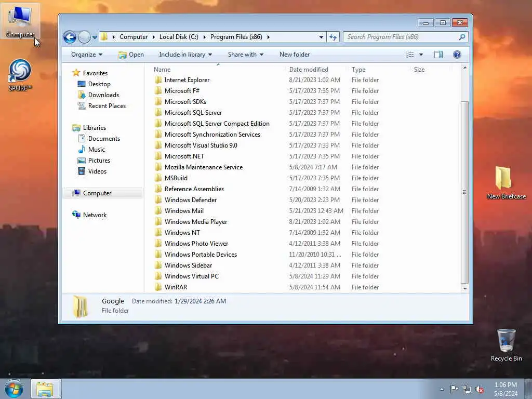Click the Open toolbar button
Image resolution: width=532 pixels, height=399 pixels.
point(131,55)
